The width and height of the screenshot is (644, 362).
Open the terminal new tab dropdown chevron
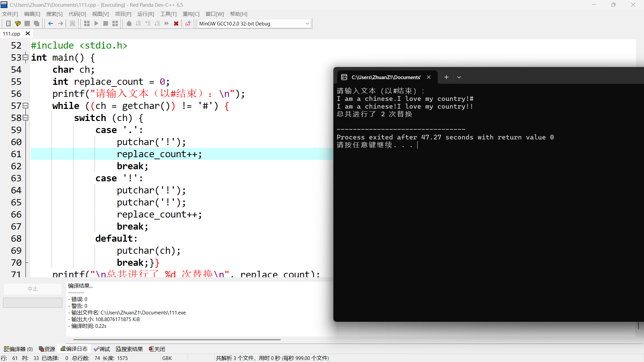coord(459,77)
